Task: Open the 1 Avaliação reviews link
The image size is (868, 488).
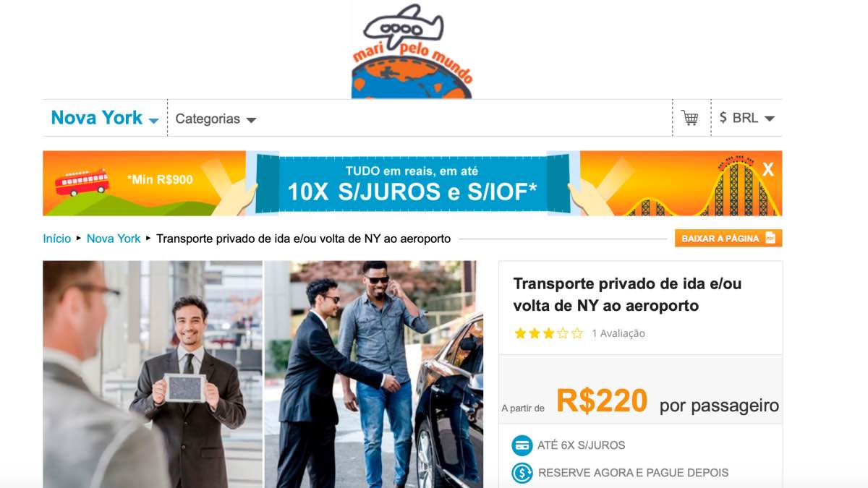Action: 618,333
